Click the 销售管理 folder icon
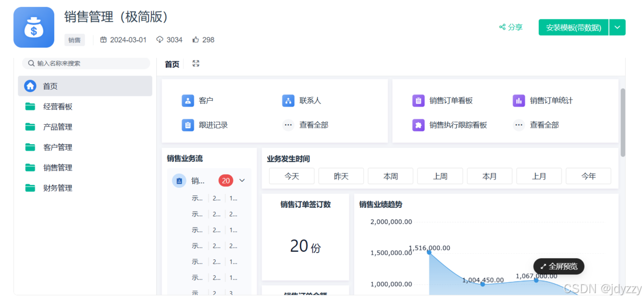 (30, 167)
